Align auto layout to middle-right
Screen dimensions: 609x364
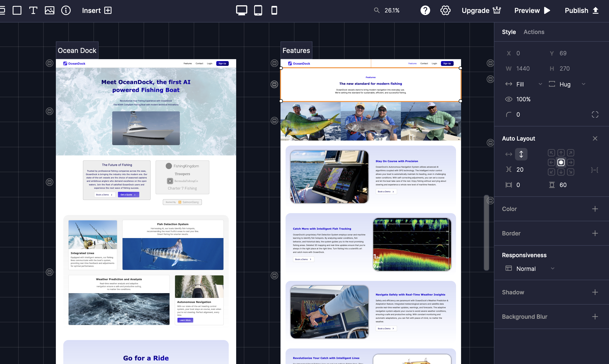(x=570, y=162)
